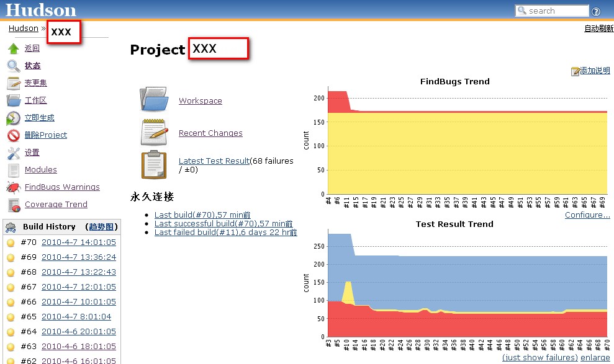This screenshot has width=614, height=364.
Task: Click the 返回 sidebar link
Action: (x=32, y=48)
